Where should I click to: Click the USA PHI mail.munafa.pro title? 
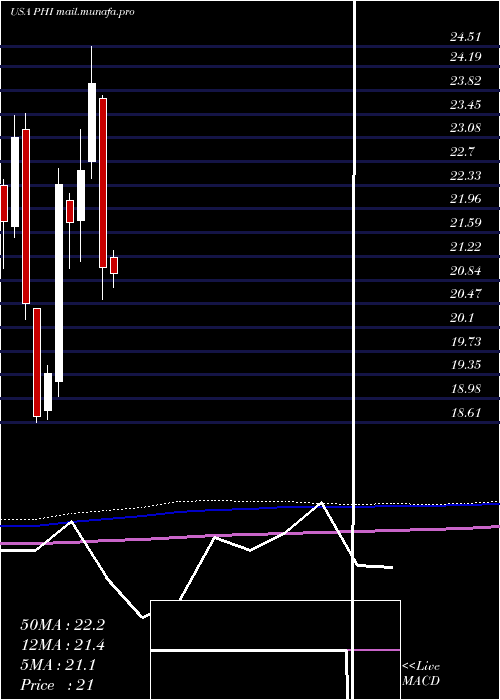[x=72, y=12]
